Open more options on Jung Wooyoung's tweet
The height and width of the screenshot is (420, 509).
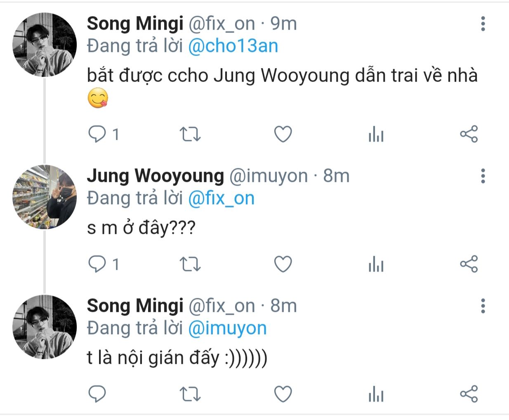pos(483,176)
